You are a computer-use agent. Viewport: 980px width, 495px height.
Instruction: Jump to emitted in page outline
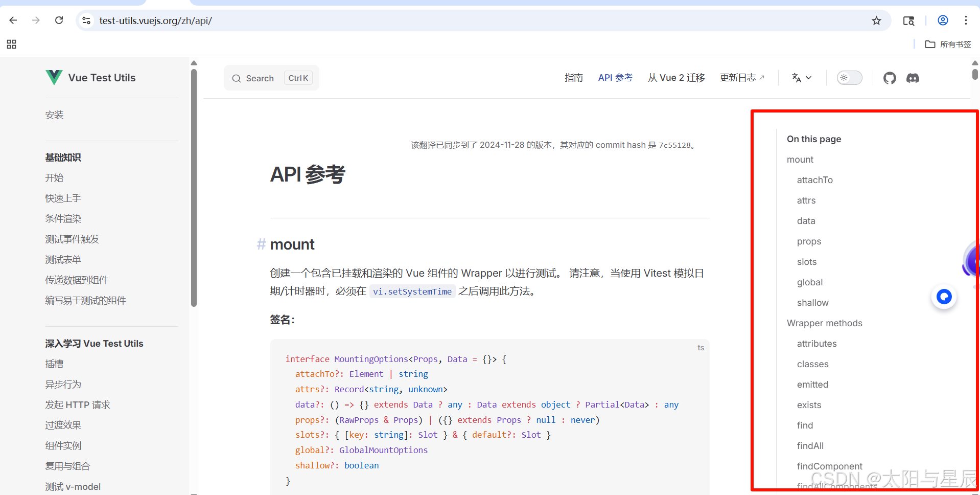point(813,385)
